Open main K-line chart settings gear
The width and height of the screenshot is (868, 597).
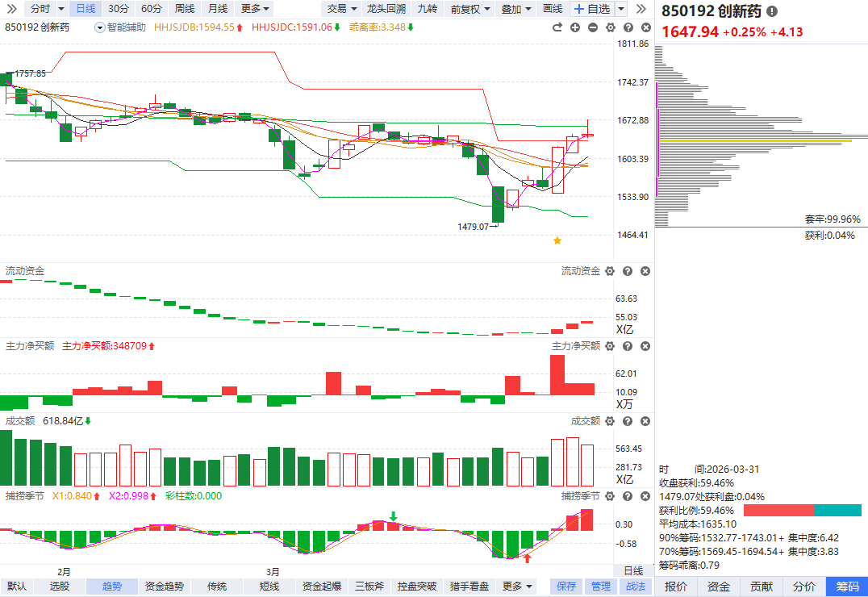pyautogui.click(x=610, y=27)
